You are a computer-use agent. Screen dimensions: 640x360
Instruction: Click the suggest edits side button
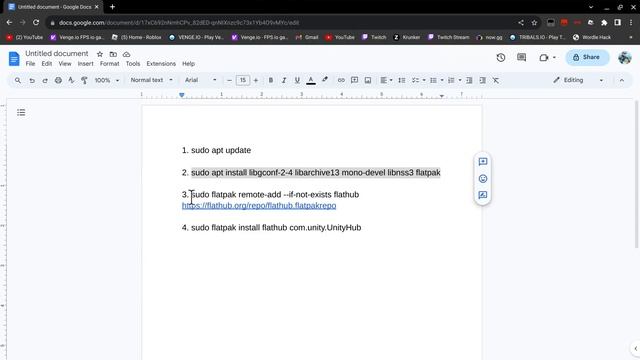coord(483,195)
